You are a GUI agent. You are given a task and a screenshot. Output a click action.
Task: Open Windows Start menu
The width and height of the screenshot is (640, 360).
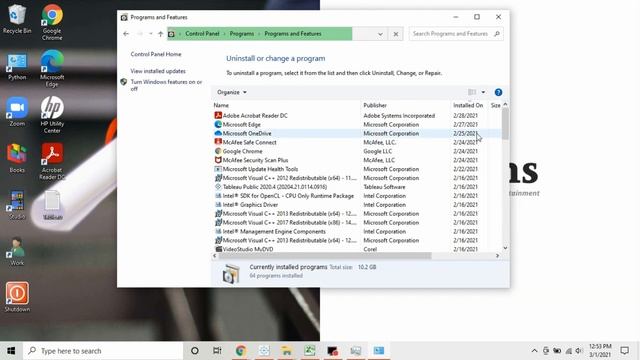coord(11,351)
